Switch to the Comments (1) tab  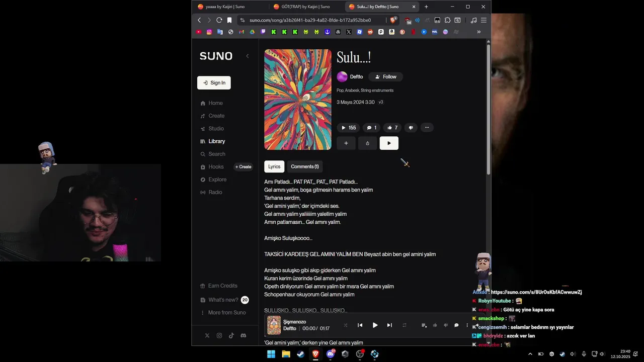point(305,166)
